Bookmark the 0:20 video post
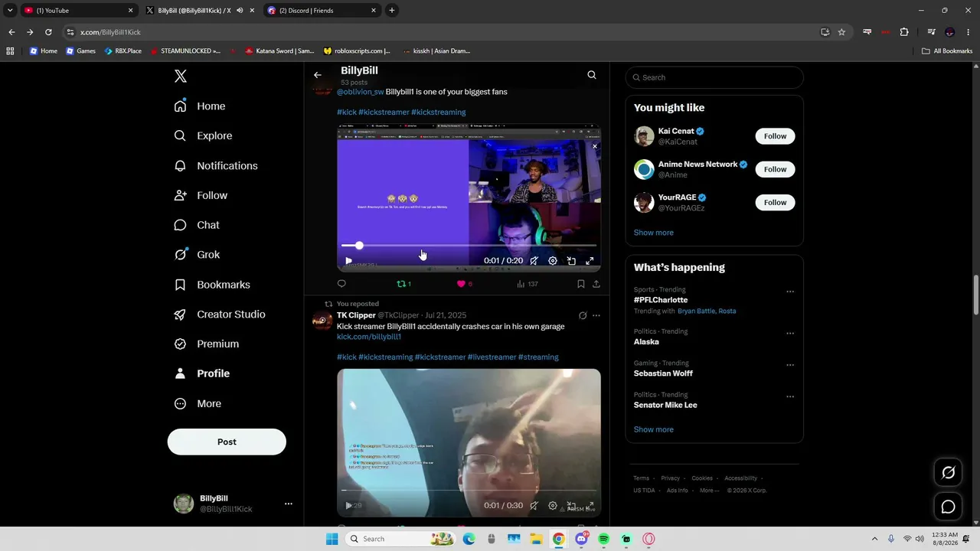Image resolution: width=980 pixels, height=551 pixels. tap(581, 284)
